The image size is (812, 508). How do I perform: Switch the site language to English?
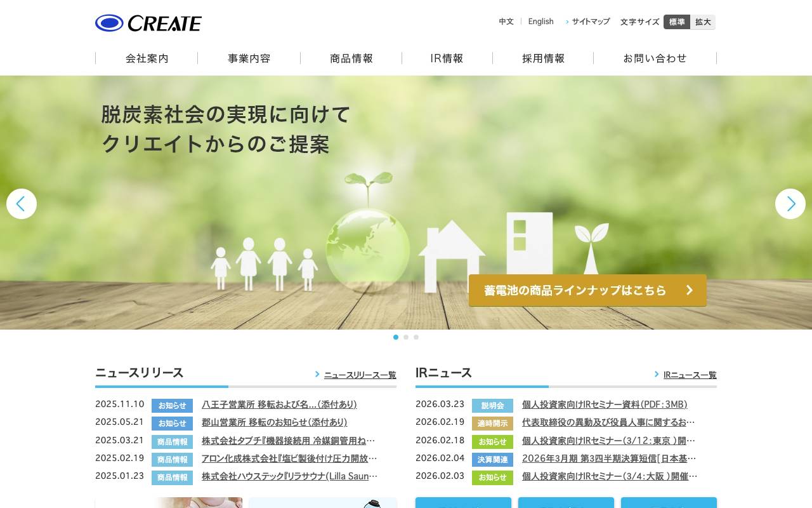540,22
